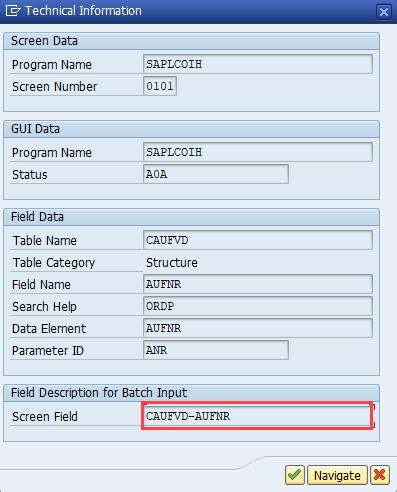Click the green checkmark confirm button
Image resolution: width=397 pixels, height=492 pixels.
(x=295, y=475)
